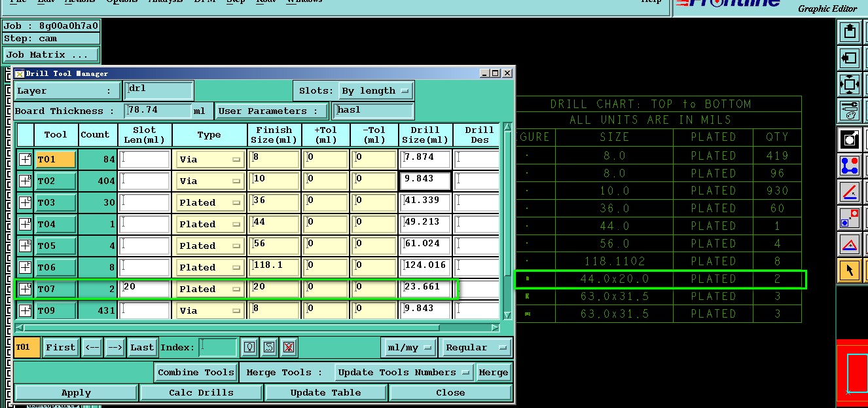Click the Combine Tools button
868x408 pixels.
tap(196, 372)
